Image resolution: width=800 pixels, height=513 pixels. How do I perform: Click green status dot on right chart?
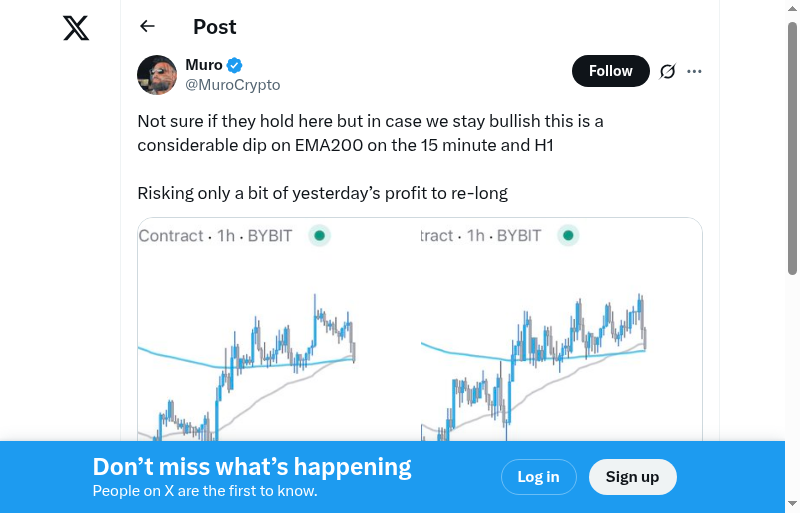click(x=568, y=236)
